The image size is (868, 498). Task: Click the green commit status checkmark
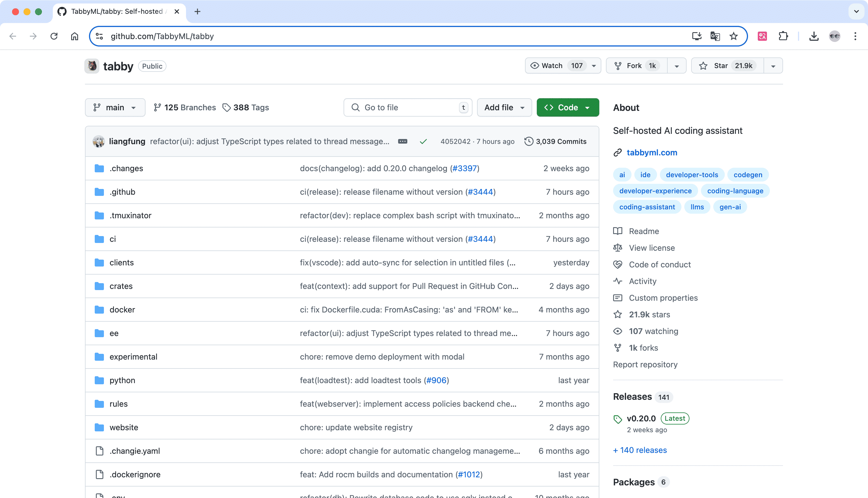(x=423, y=141)
